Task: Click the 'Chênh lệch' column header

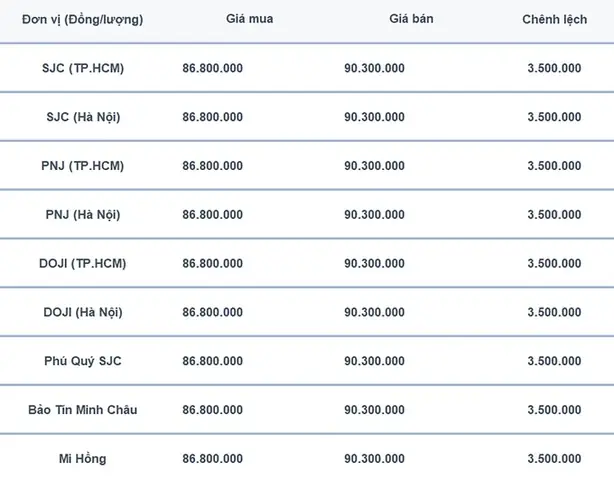Action: [x=554, y=19]
